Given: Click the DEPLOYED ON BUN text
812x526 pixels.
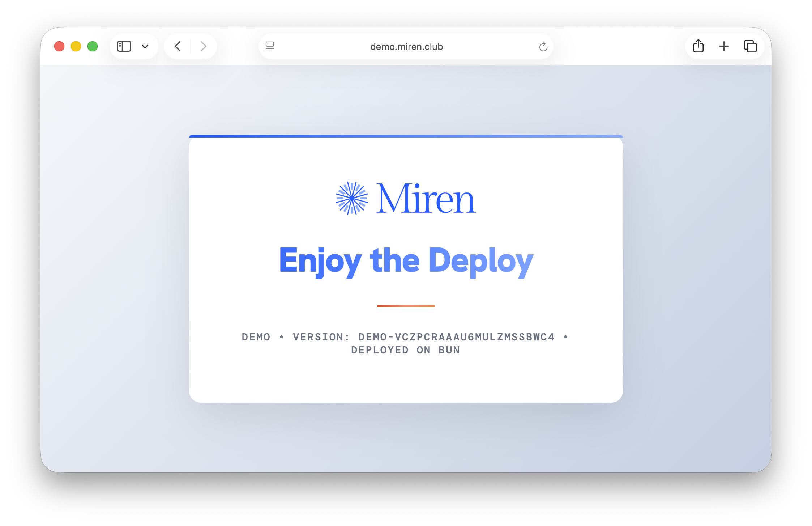Looking at the screenshot, I should pos(406,350).
